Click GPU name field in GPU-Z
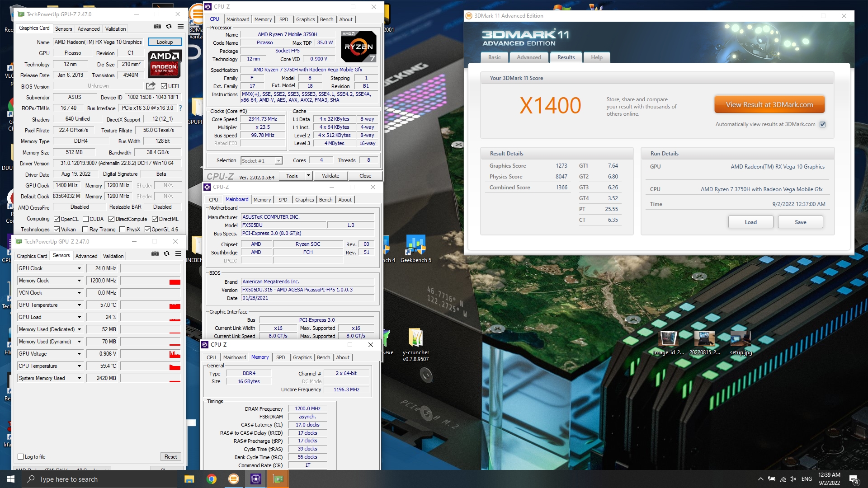868x488 pixels. coord(98,42)
